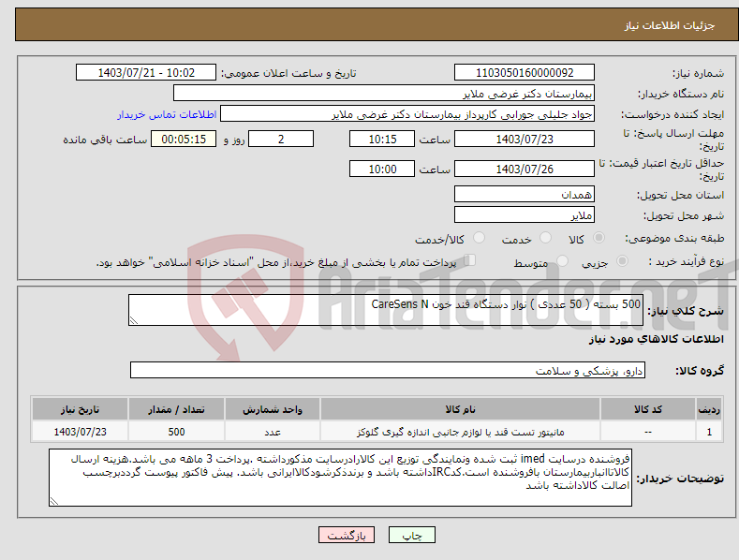This screenshot has height=560, width=739.
Task: Toggle the Islamic treasury payment checkbox
Action: [x=470, y=259]
